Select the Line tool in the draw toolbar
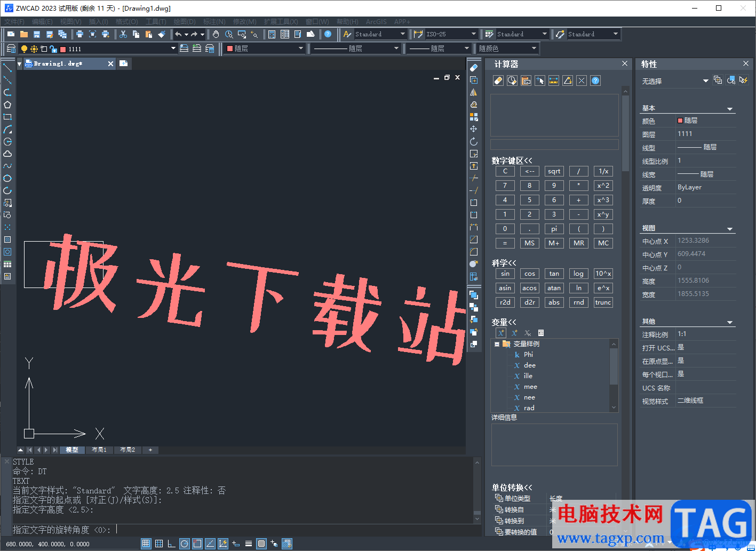 [x=7, y=68]
